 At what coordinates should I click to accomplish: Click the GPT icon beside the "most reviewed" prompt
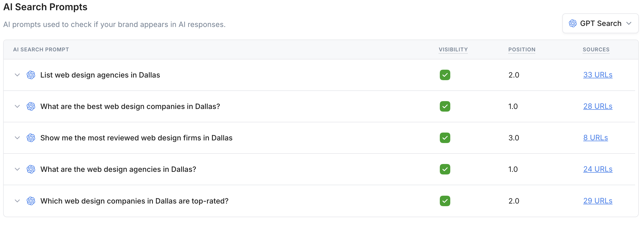pos(31,138)
